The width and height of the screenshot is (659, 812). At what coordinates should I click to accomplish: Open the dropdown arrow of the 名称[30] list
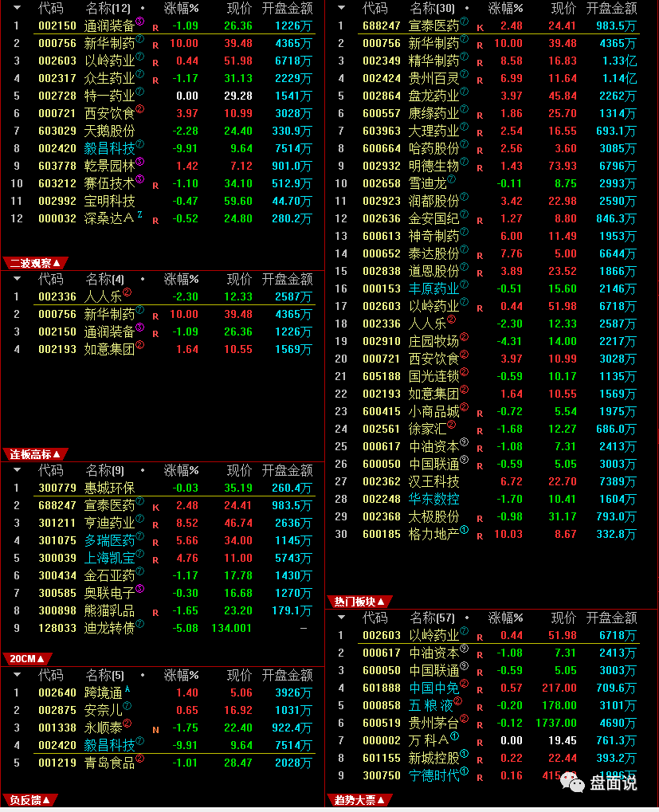pyautogui.click(x=341, y=8)
